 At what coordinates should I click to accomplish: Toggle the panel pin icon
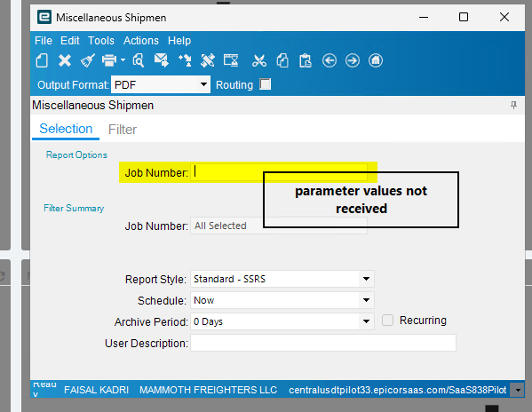click(513, 105)
